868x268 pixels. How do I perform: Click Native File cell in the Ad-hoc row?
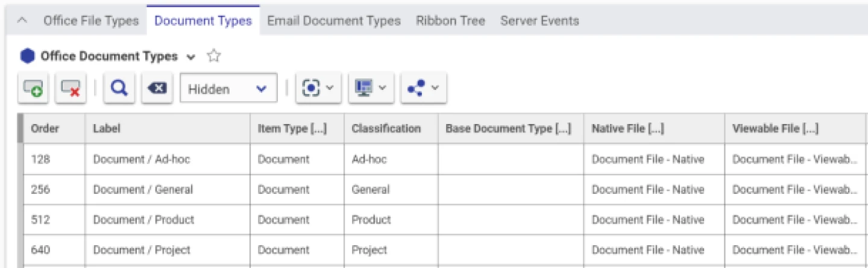[654, 160]
